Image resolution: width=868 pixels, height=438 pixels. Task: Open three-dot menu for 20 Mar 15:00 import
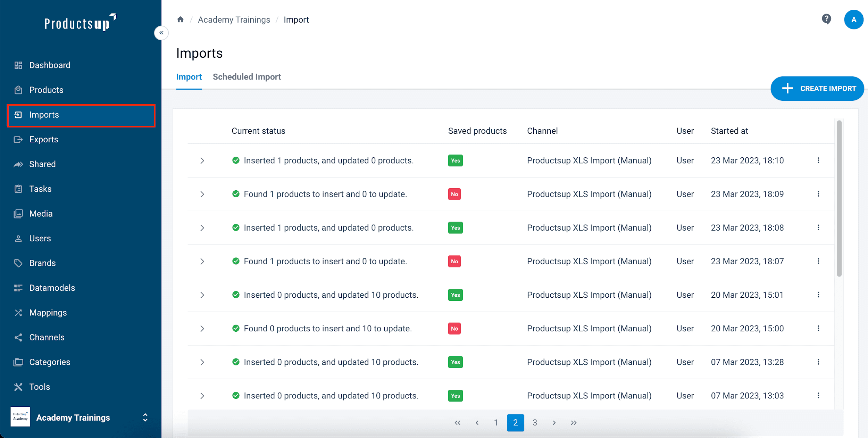[x=818, y=329]
